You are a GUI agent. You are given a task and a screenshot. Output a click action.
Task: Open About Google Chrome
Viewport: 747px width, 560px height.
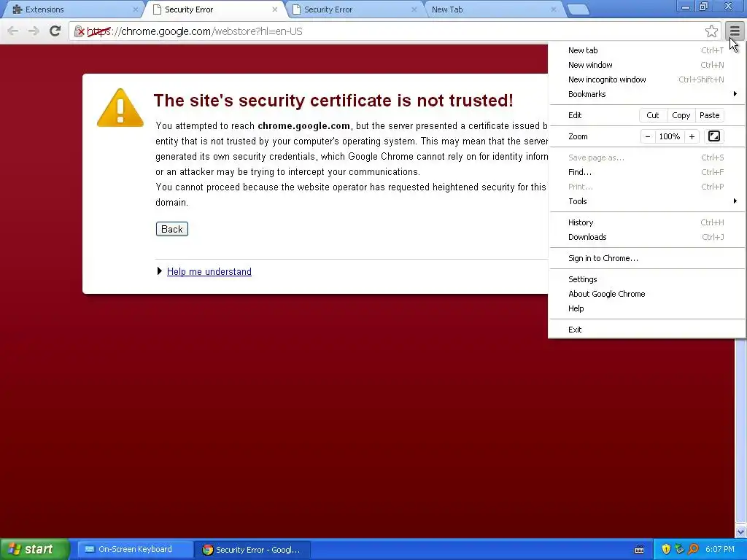pyautogui.click(x=647, y=294)
